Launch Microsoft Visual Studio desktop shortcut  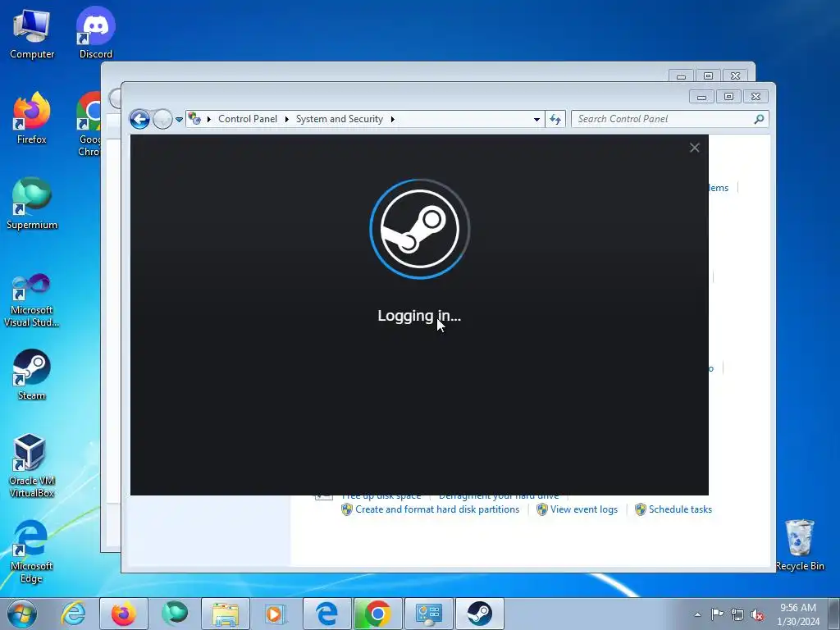pyautogui.click(x=32, y=300)
